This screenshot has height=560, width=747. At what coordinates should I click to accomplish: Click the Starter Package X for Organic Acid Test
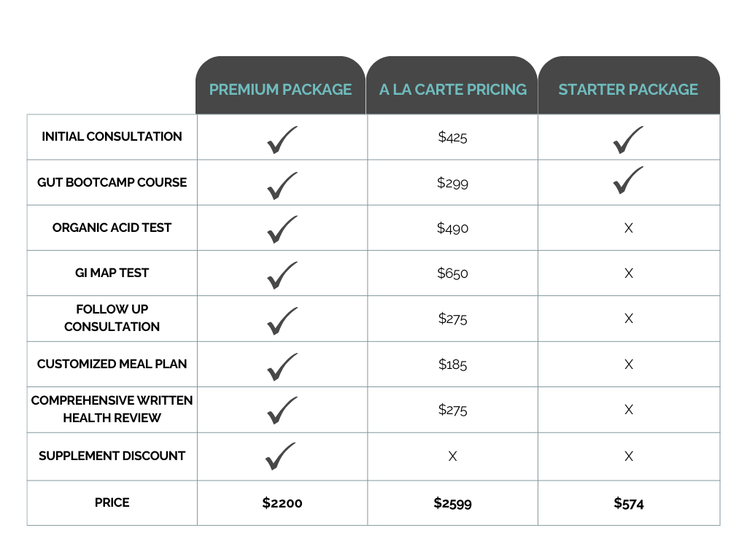(x=629, y=228)
